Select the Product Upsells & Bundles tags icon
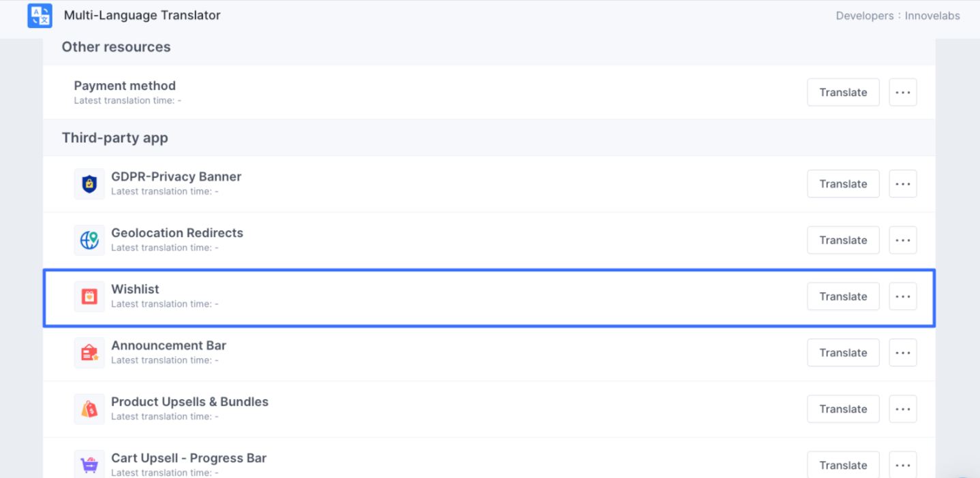 tap(89, 409)
